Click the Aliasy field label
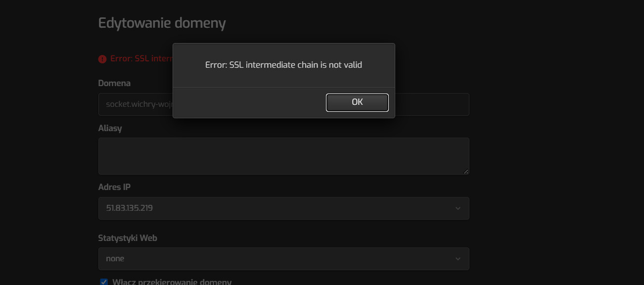This screenshot has height=285, width=644. [x=110, y=128]
